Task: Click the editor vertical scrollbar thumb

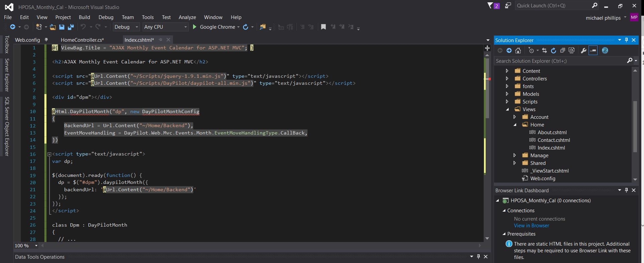Action: (x=487, y=88)
